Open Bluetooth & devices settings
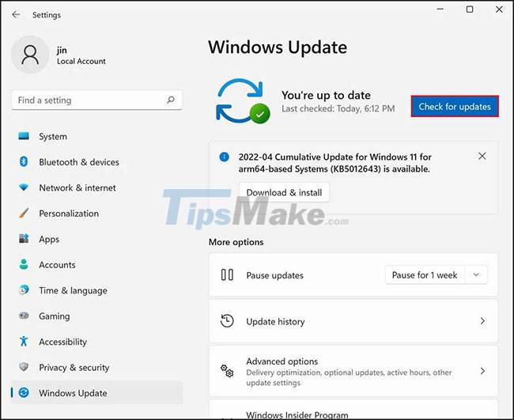The height and width of the screenshot is (420, 514). pos(96,162)
